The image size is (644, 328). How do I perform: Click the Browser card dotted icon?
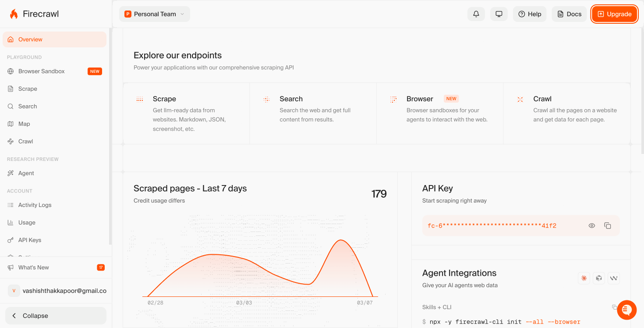point(393,100)
